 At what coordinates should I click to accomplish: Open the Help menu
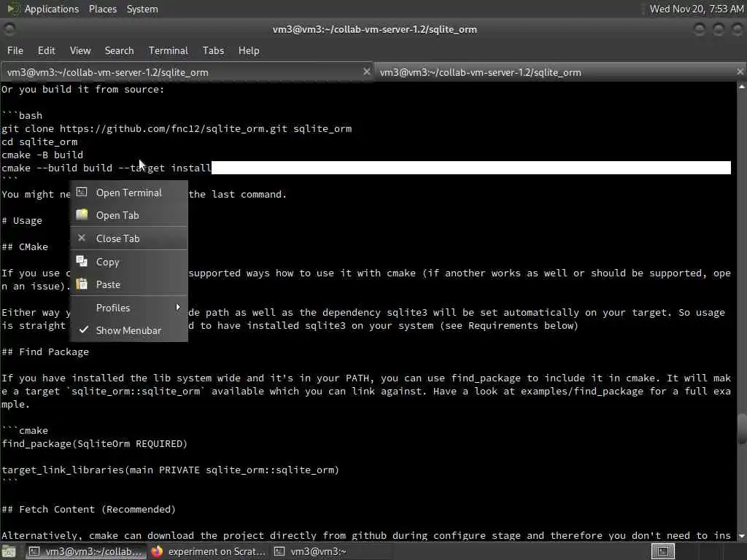pos(249,50)
